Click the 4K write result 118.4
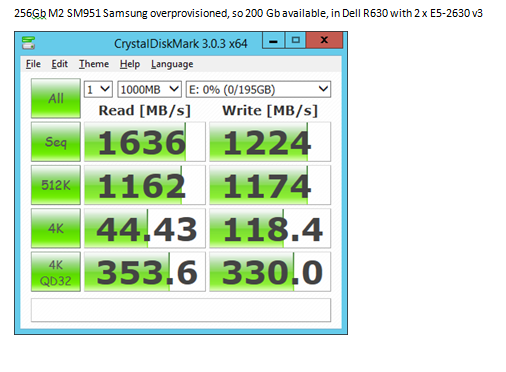 270,228
